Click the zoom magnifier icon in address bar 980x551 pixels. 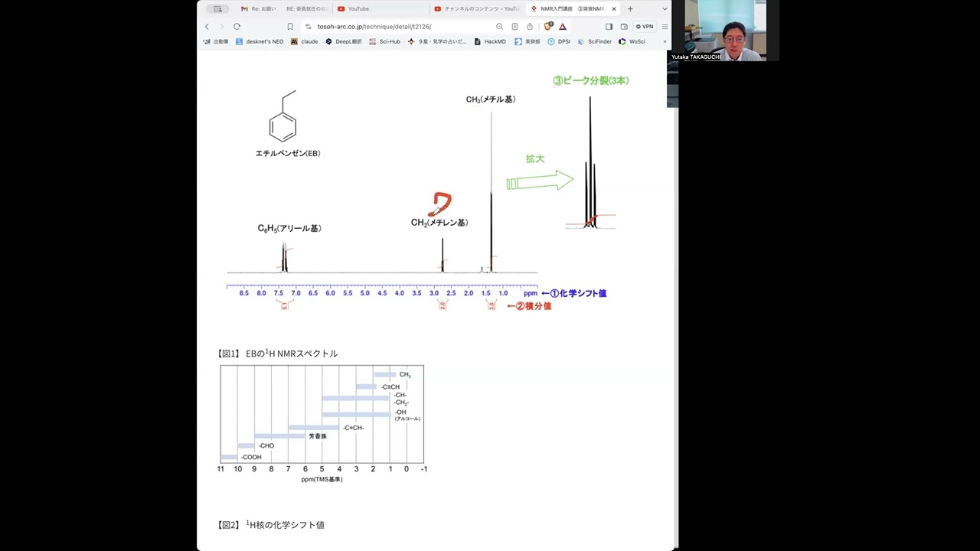tap(500, 26)
